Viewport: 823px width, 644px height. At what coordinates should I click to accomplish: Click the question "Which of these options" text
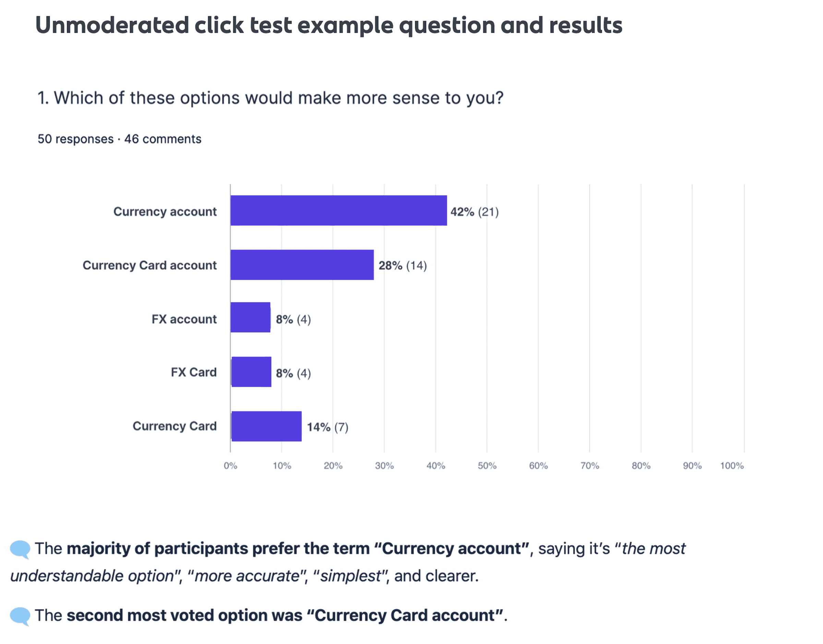(x=270, y=98)
